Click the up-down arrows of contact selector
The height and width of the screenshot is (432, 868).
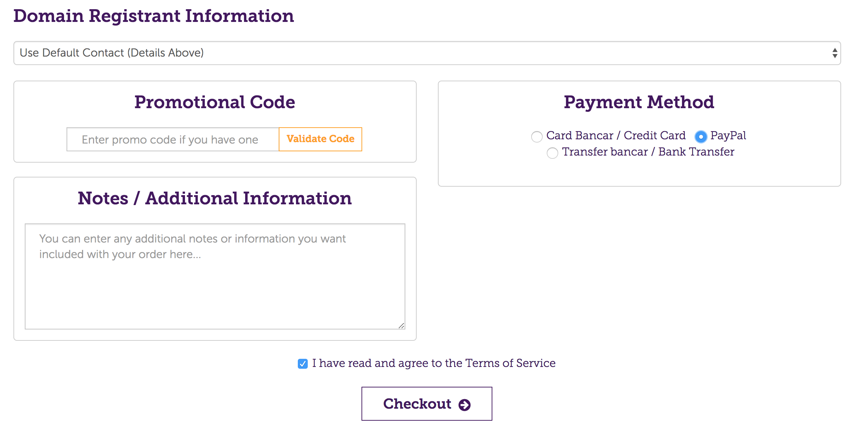pos(835,53)
